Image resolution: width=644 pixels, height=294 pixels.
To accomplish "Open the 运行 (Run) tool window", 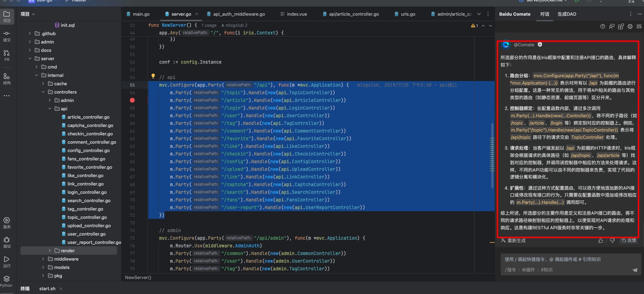I will (7, 262).
